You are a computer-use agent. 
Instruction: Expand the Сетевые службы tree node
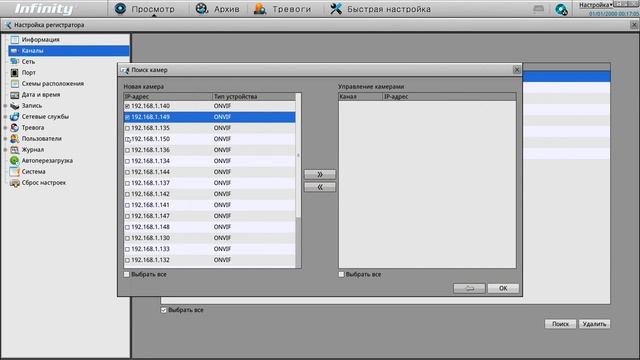click(5, 117)
